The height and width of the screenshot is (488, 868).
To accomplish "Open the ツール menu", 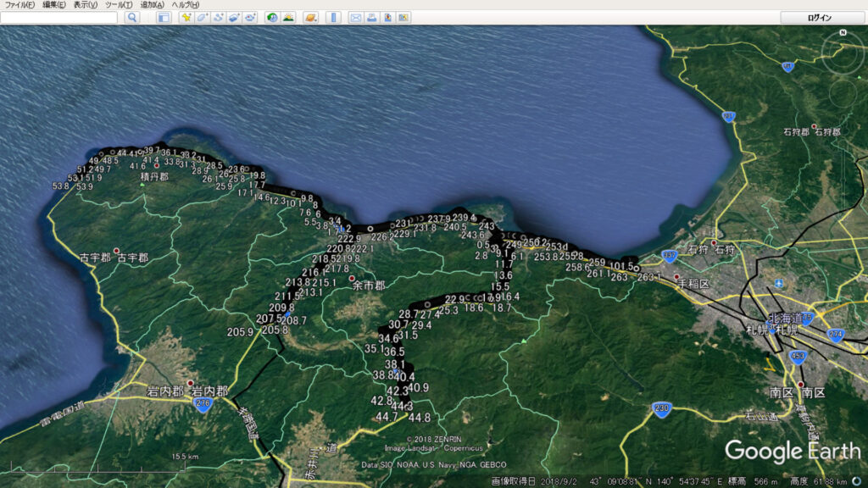I will [119, 5].
